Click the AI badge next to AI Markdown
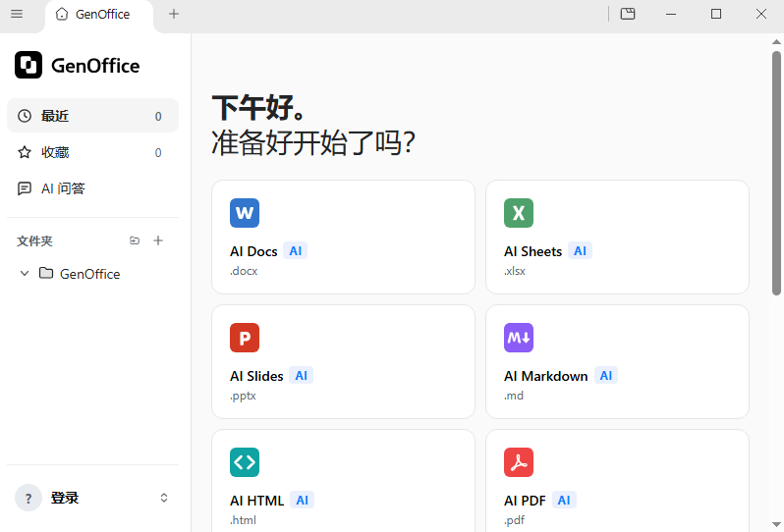The width and height of the screenshot is (784, 532). pos(606,376)
